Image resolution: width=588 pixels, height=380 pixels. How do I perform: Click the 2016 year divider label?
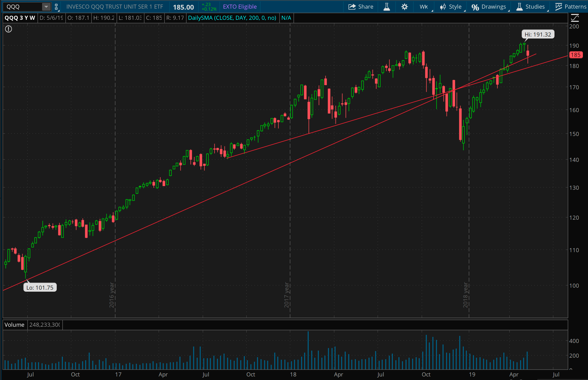point(112,295)
